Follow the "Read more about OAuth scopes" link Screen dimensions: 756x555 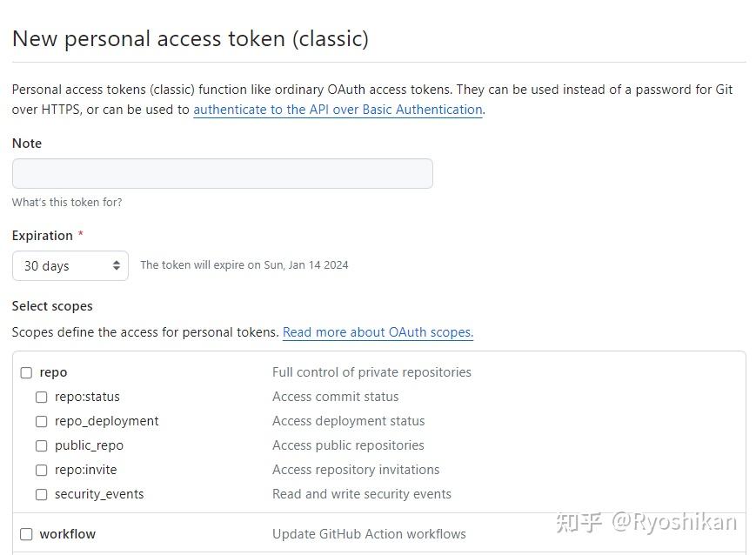point(378,332)
